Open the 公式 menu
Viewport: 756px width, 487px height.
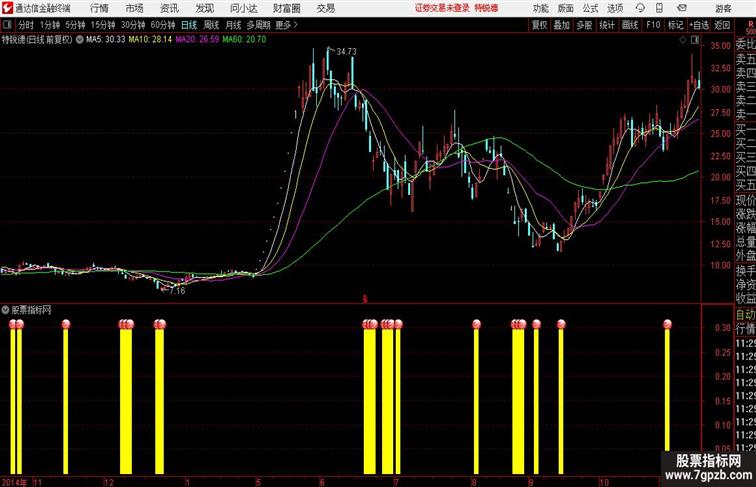[x=590, y=8]
